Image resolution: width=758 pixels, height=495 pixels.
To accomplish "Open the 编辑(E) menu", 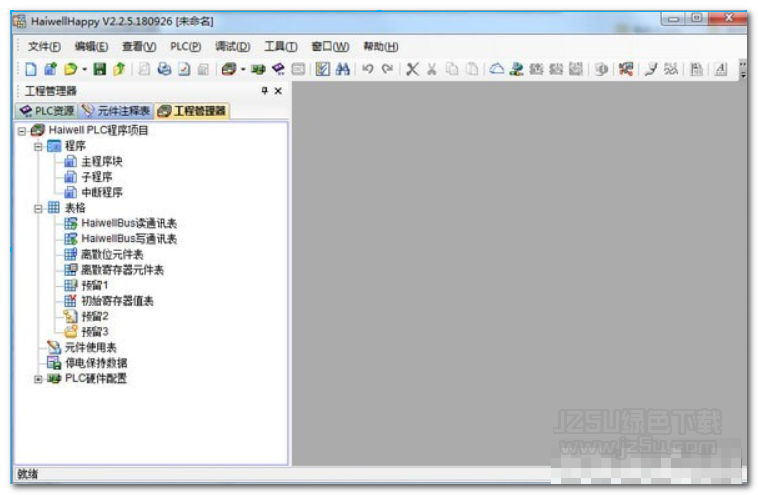I will [91, 46].
